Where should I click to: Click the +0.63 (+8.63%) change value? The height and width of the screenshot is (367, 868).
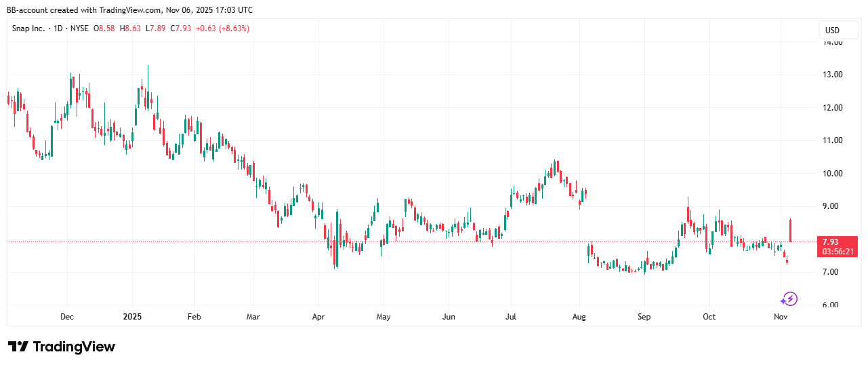[222, 28]
